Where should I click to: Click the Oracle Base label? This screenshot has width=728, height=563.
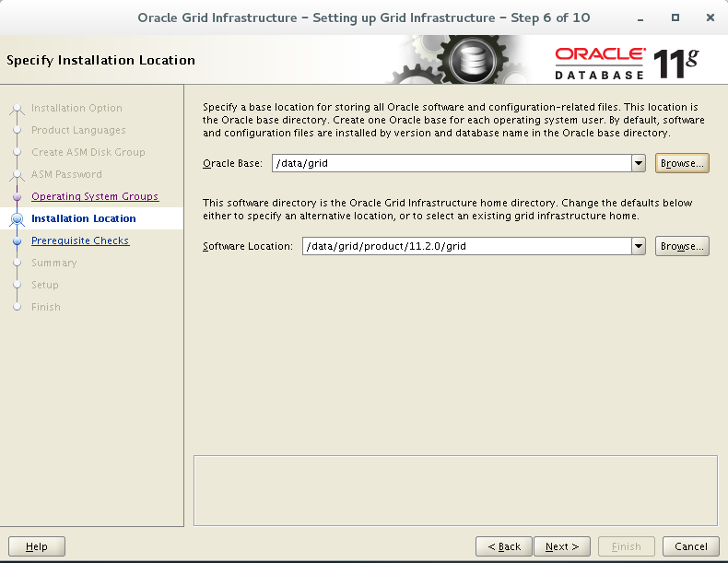pos(232,163)
